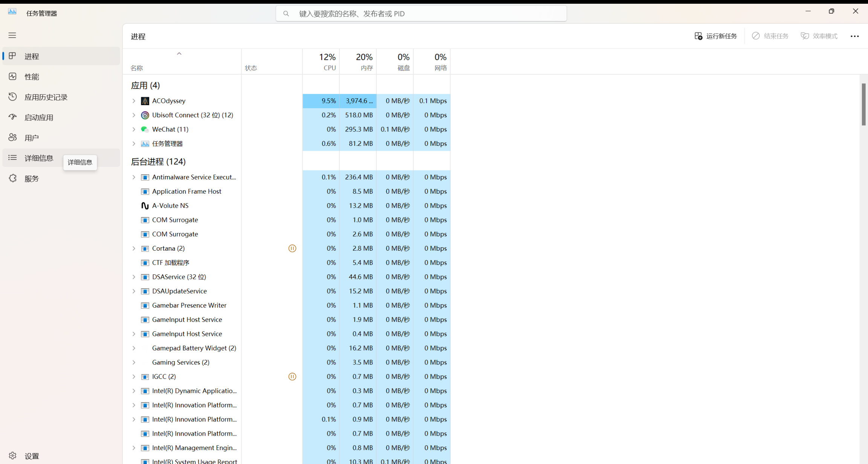Toggle the IGCC warning status icon
Screen dimensions: 868x464
[x=292, y=376]
